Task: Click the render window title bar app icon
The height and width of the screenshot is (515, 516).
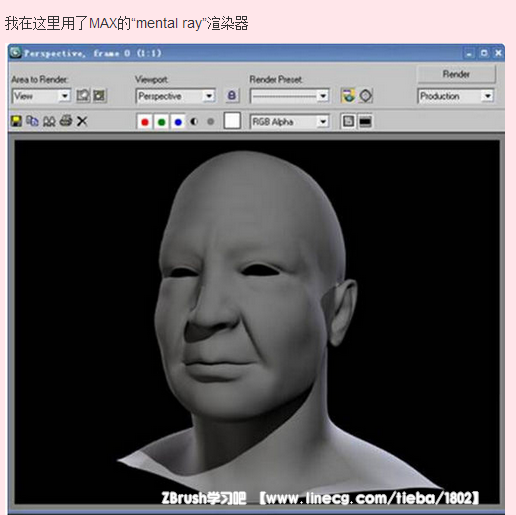Action: pos(16,53)
